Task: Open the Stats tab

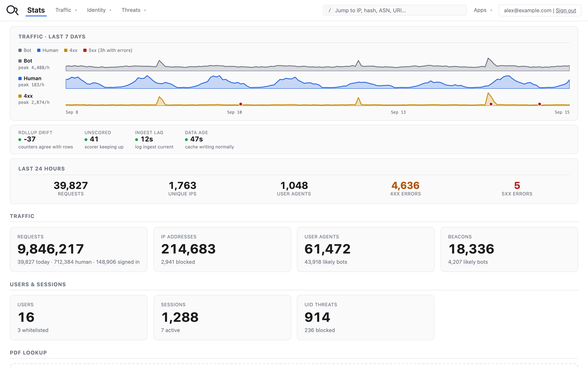Action: (36, 10)
